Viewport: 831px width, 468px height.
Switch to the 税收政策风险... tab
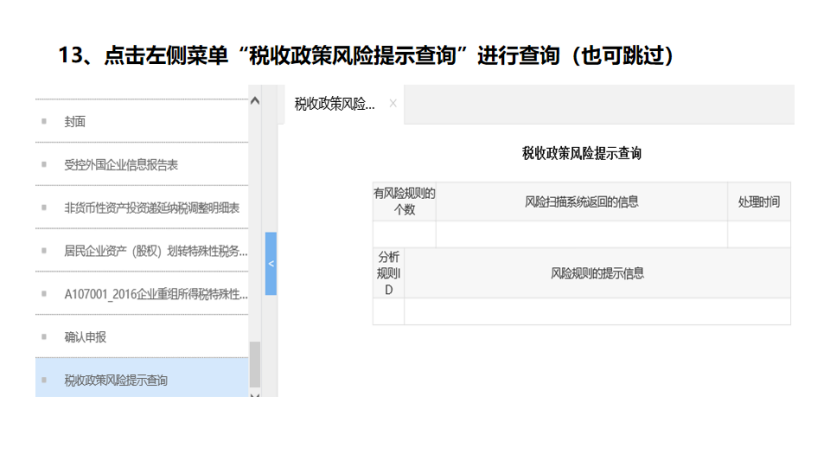click(334, 104)
